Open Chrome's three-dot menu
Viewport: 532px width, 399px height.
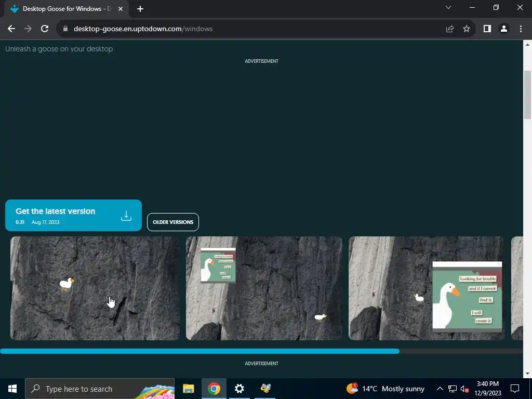521,29
